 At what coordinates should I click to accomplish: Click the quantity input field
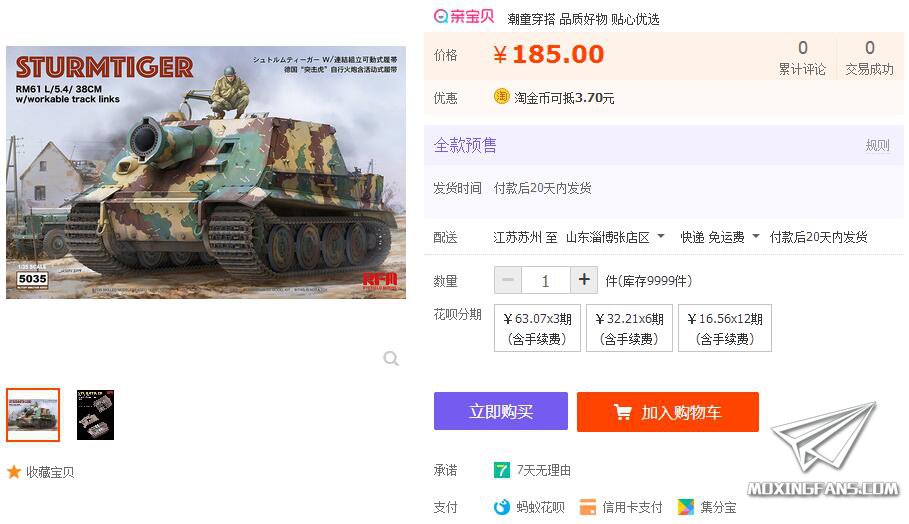(546, 281)
